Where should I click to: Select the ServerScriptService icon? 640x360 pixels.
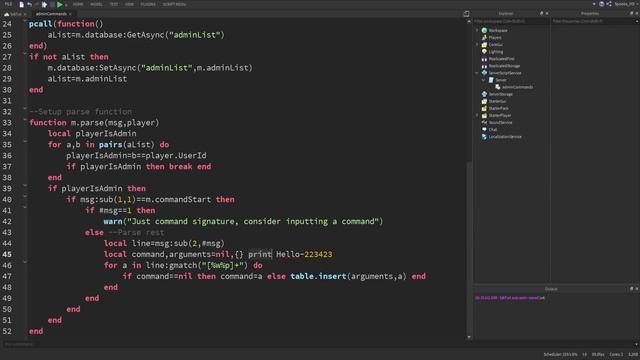484,73
